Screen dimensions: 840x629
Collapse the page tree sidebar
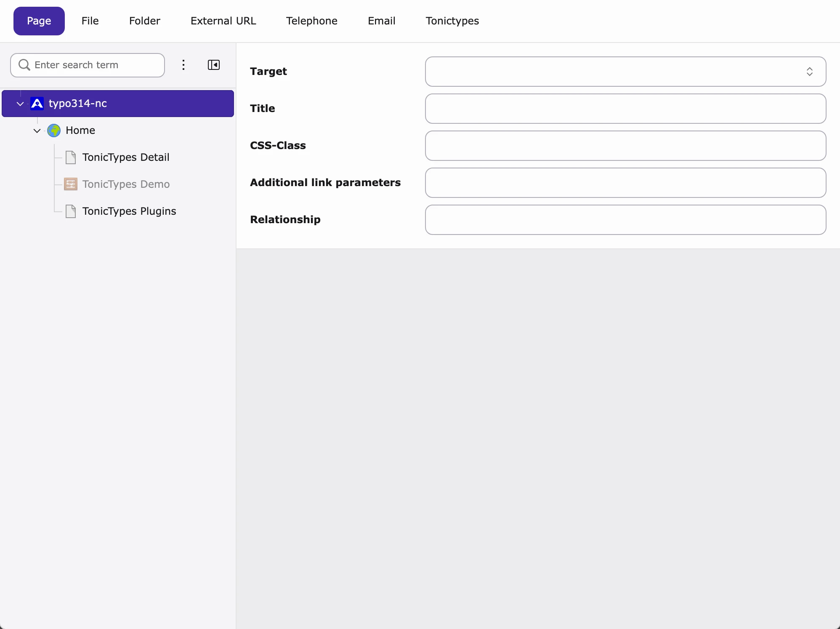click(214, 65)
